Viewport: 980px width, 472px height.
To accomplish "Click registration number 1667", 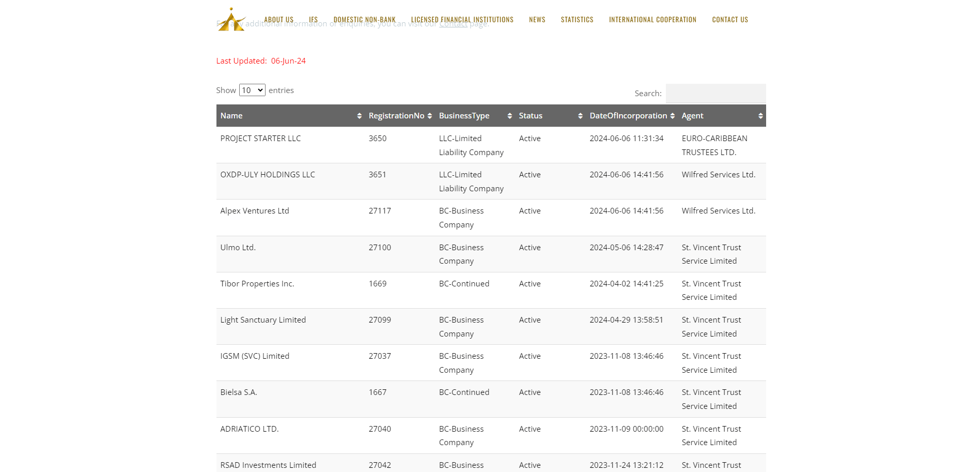I will click(x=378, y=392).
